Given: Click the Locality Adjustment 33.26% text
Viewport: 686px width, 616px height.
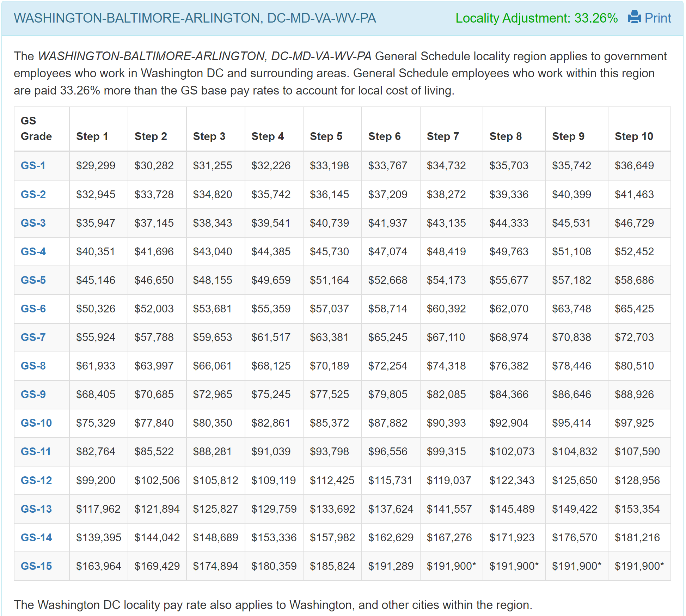Looking at the screenshot, I should pos(536,18).
